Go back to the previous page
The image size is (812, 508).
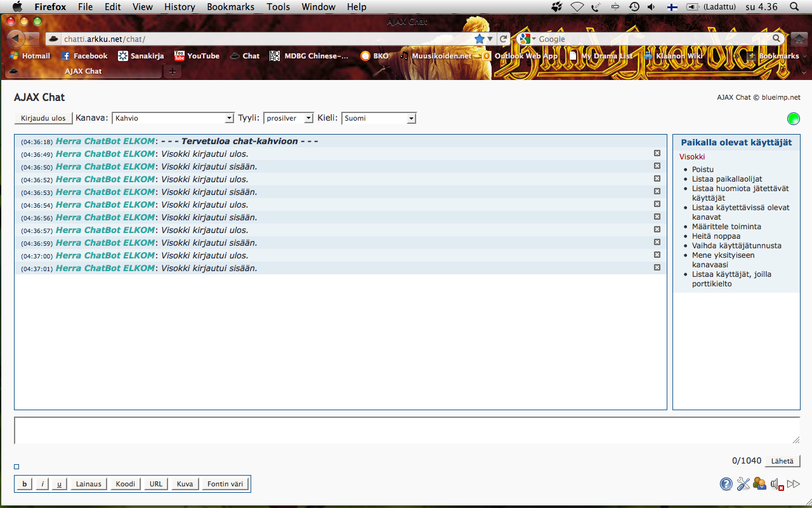pos(15,39)
